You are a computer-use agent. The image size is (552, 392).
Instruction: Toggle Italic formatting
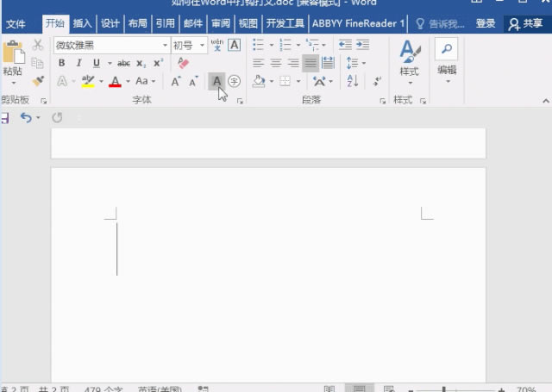tap(78, 63)
